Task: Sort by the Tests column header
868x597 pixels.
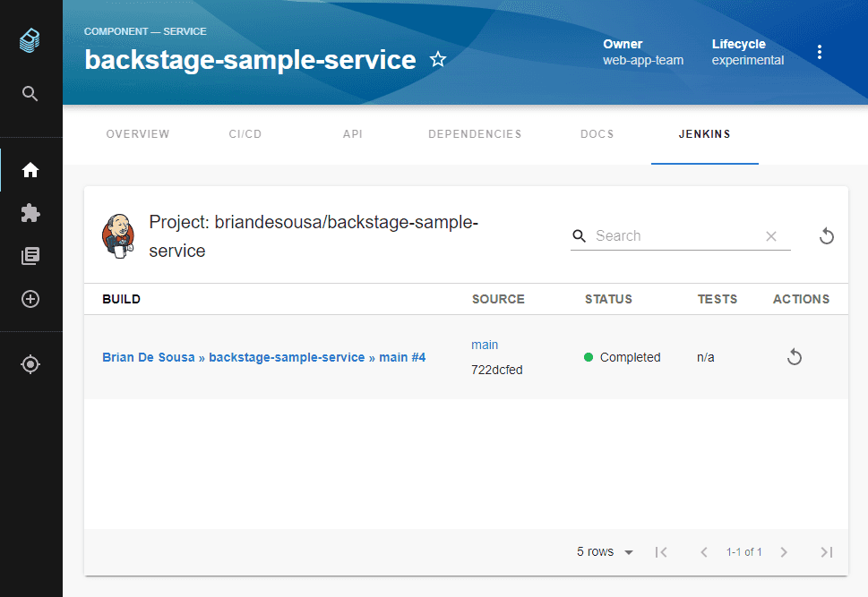Action: point(718,299)
